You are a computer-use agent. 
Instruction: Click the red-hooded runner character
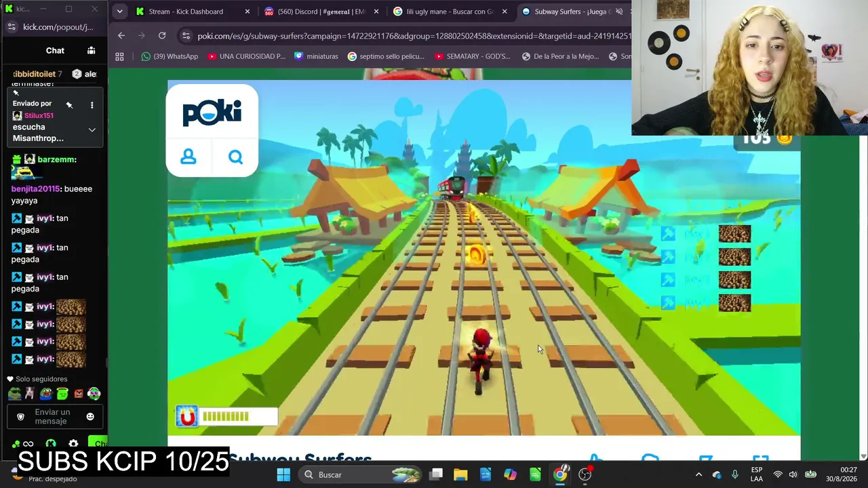[x=481, y=361]
